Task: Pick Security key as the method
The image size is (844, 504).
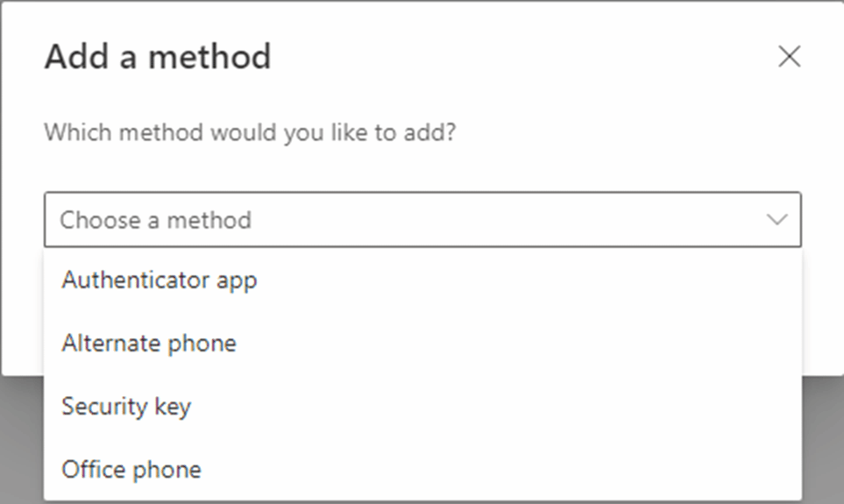Action: [126, 406]
